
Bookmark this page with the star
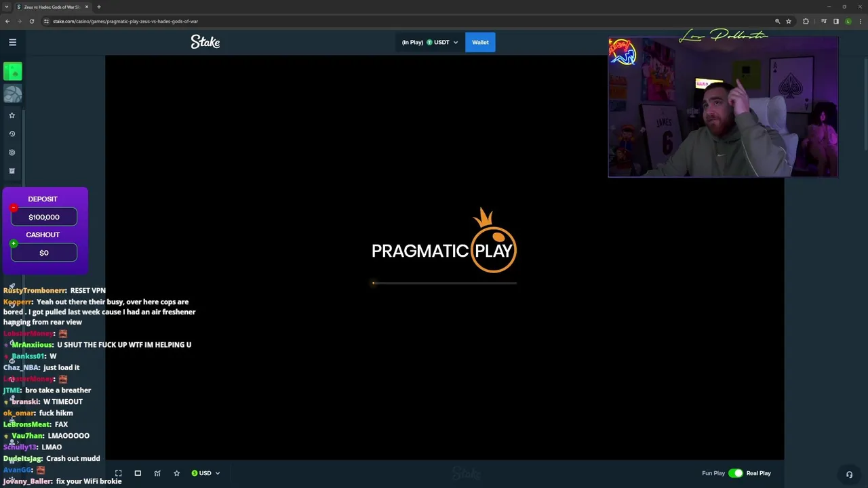coord(789,21)
